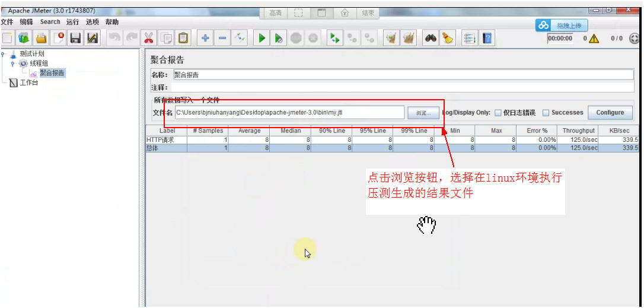Click the Median column header
The height and width of the screenshot is (308, 644).
click(x=291, y=131)
